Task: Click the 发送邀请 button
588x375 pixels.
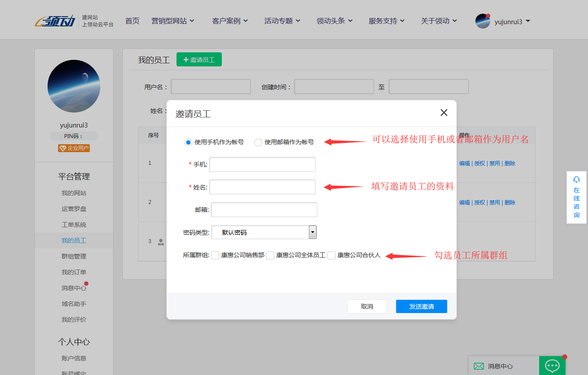Action: pyautogui.click(x=421, y=306)
